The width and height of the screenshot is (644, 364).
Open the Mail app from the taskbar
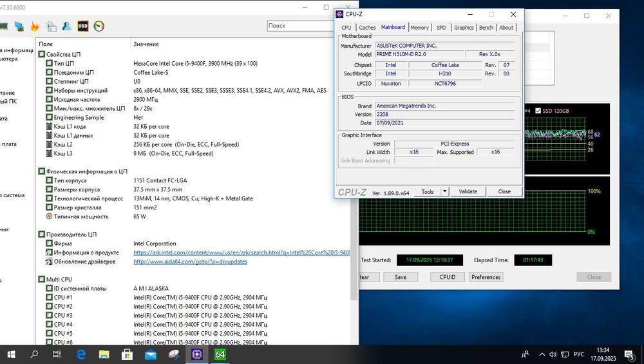coord(150,354)
